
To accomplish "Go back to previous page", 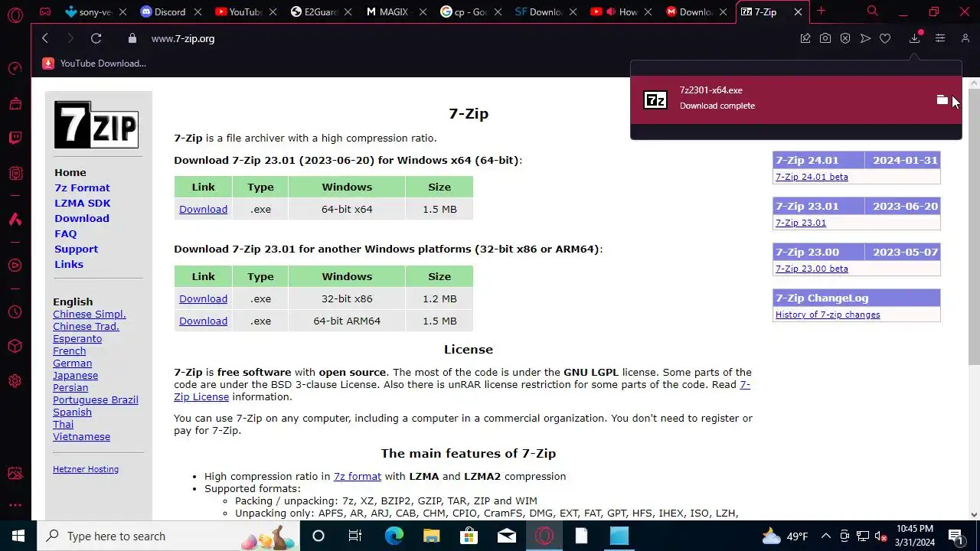I will pos(45,38).
